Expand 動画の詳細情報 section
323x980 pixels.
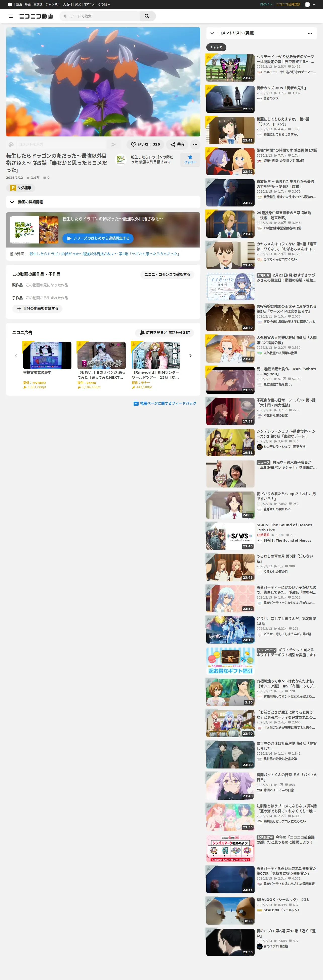[x=103, y=202]
